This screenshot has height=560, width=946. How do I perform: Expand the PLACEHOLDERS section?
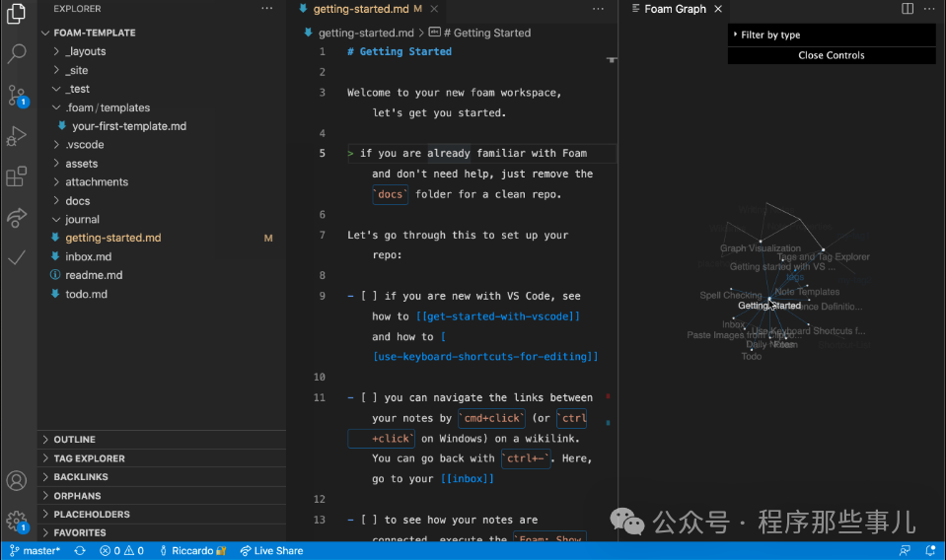(x=162, y=515)
